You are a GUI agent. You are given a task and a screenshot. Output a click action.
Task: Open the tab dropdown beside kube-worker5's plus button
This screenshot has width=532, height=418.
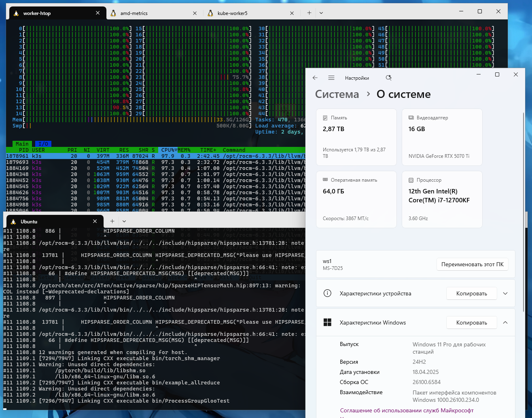321,13
